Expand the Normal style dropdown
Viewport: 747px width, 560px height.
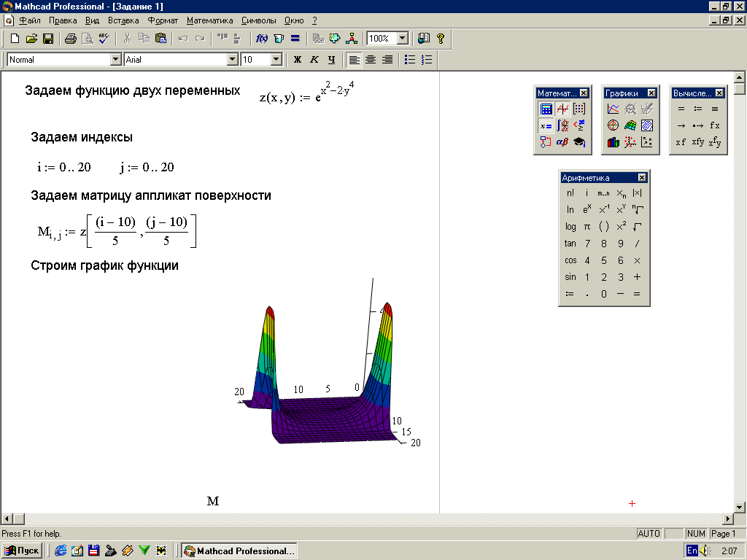(115, 60)
